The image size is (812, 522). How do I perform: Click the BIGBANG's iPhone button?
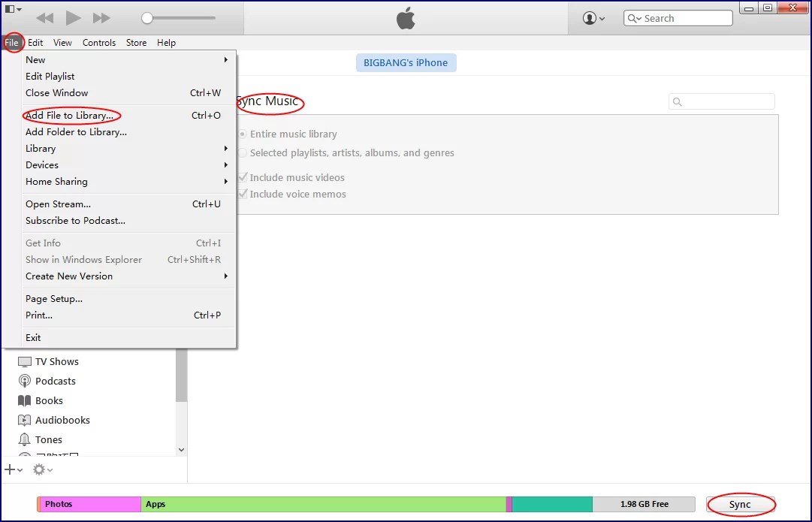point(406,63)
